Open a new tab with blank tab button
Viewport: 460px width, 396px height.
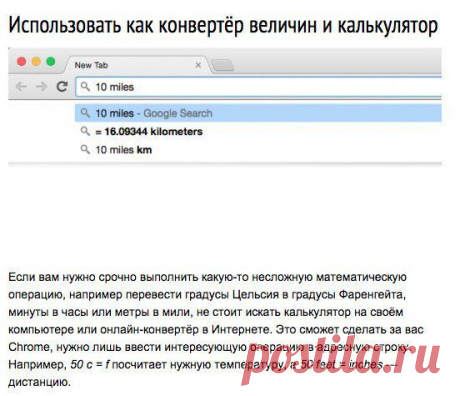(x=223, y=65)
